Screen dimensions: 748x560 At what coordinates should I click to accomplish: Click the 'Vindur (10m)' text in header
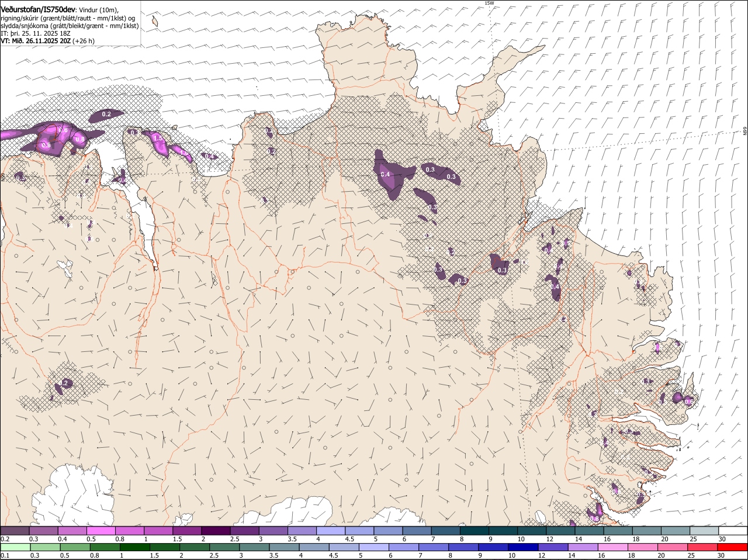(98, 10)
